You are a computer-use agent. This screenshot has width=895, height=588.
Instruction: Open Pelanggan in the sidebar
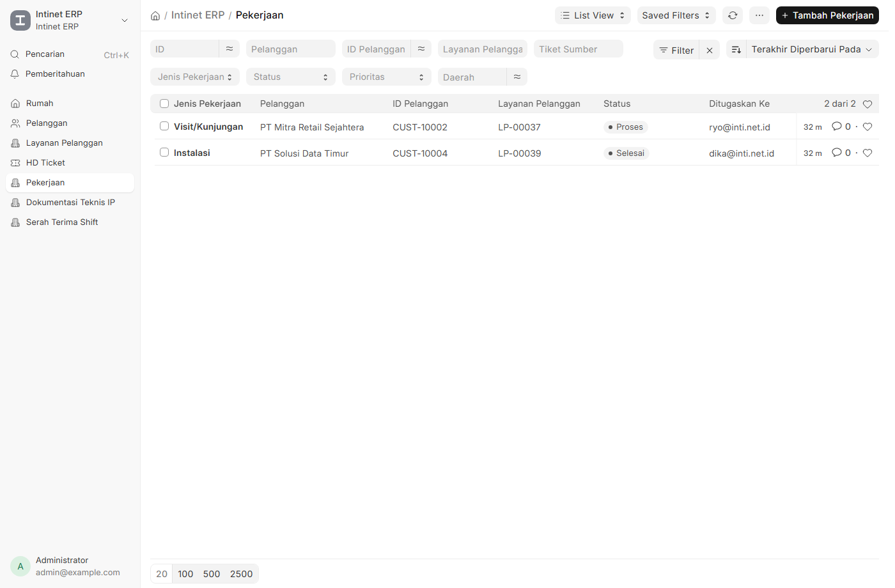tap(70, 123)
